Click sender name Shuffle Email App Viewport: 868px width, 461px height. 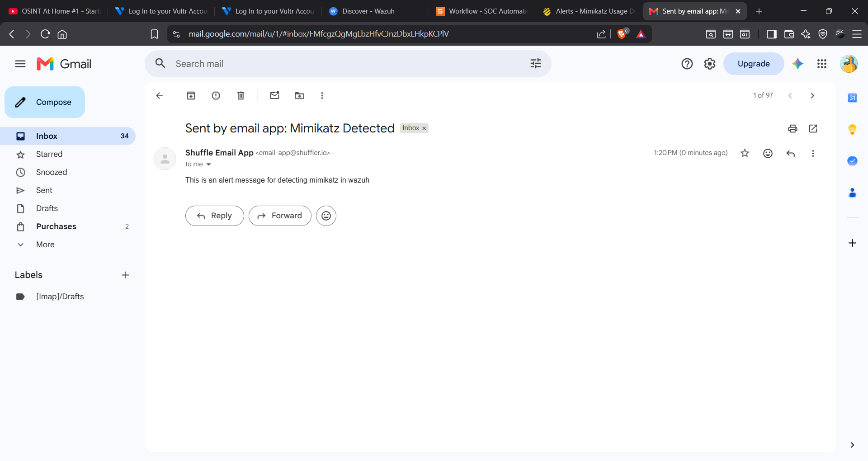[219, 153]
